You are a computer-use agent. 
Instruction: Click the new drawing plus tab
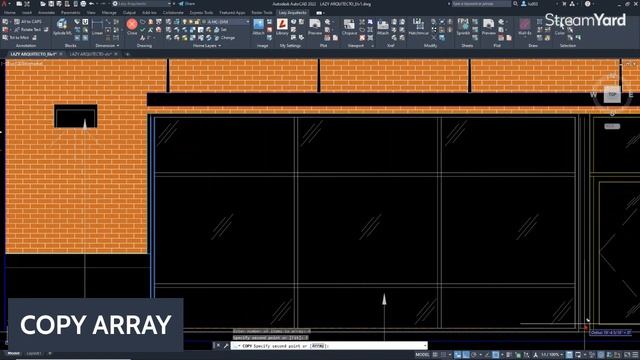coord(127,54)
